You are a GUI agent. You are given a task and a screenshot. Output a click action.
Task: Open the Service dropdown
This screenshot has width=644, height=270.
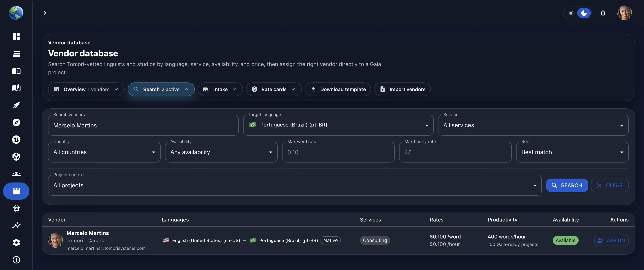click(x=533, y=125)
